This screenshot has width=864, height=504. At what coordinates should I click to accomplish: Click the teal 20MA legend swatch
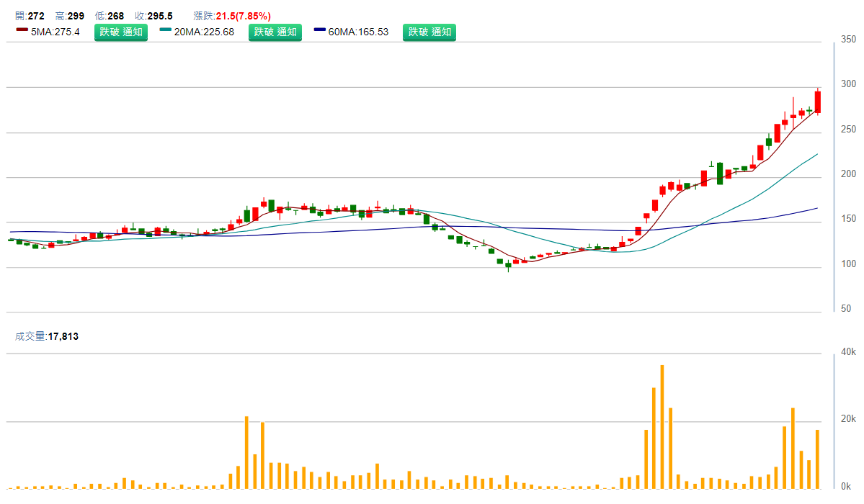coord(166,30)
